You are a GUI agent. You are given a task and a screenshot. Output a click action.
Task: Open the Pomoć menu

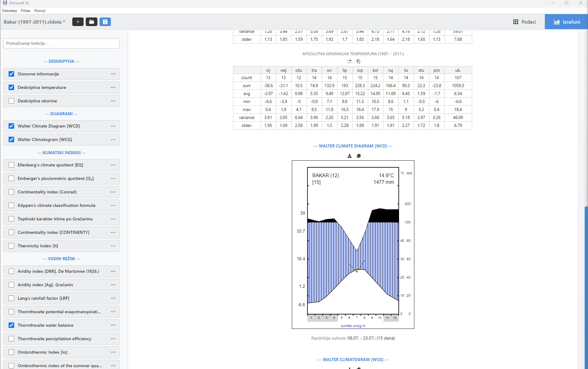pos(40,11)
